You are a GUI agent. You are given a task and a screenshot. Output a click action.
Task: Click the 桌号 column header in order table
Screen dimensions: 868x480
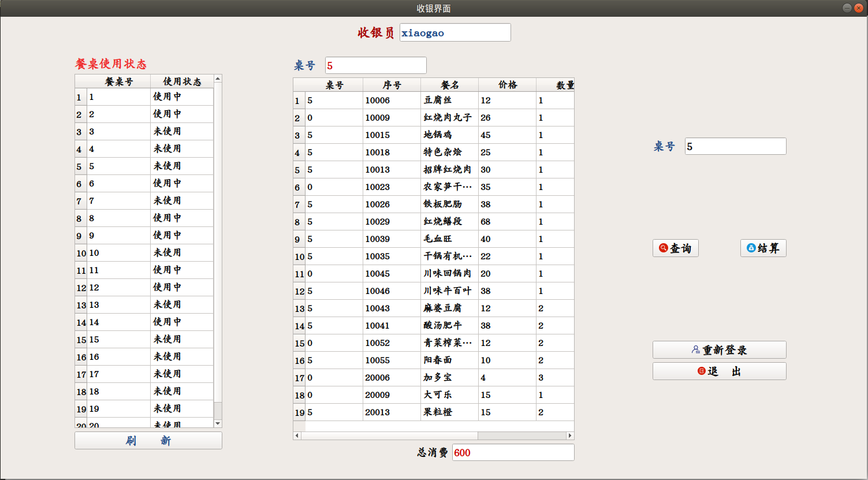tap(334, 85)
